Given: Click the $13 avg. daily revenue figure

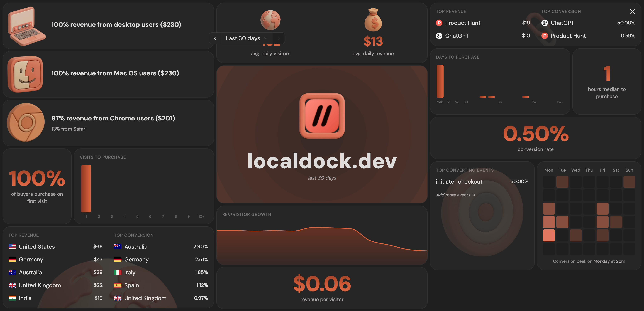Looking at the screenshot, I should tap(373, 41).
